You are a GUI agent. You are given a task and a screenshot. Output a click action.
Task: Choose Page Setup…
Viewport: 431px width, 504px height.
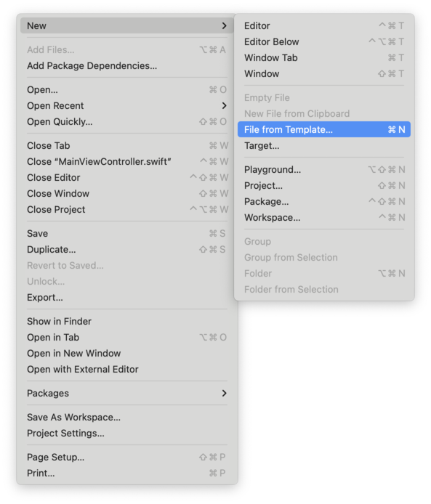127,457
